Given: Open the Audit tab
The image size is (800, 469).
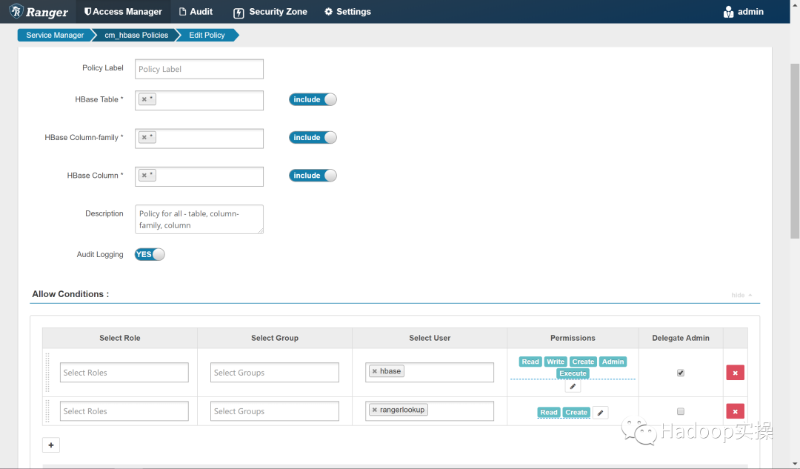Looking at the screenshot, I should coord(196,11).
